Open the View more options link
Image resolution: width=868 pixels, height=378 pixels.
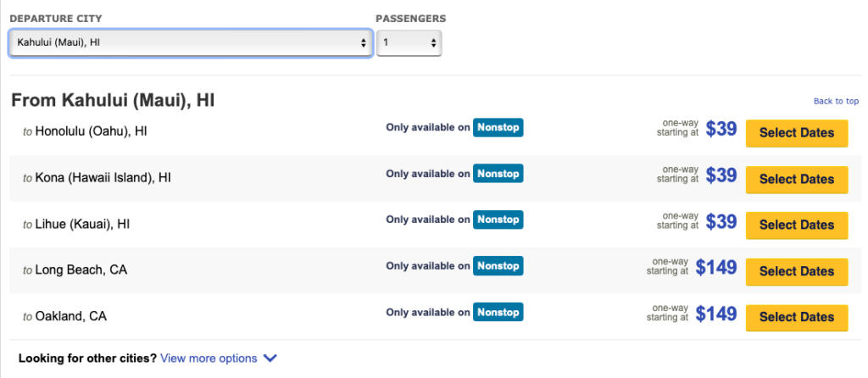click(x=209, y=359)
